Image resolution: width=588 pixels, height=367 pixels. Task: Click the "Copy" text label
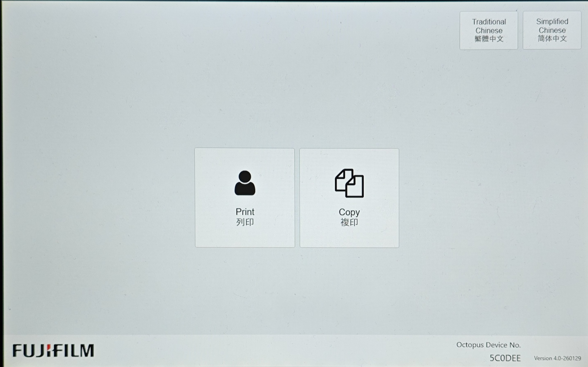pyautogui.click(x=349, y=212)
